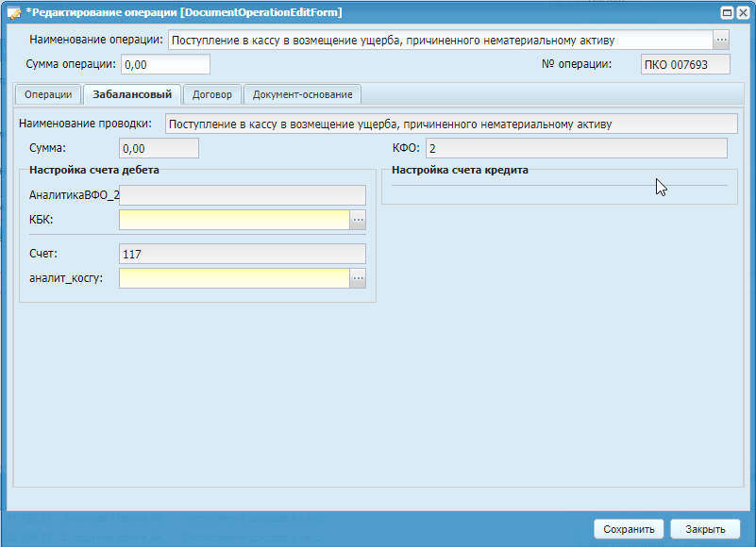This screenshot has height=547, width=756.
Task: Go to the Документ-основание tab
Action: [x=302, y=94]
